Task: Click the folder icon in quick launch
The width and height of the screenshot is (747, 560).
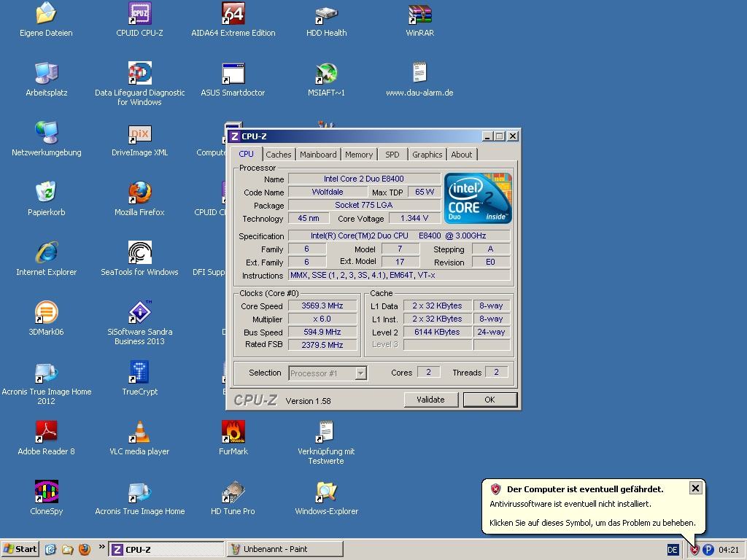Action: (68, 550)
